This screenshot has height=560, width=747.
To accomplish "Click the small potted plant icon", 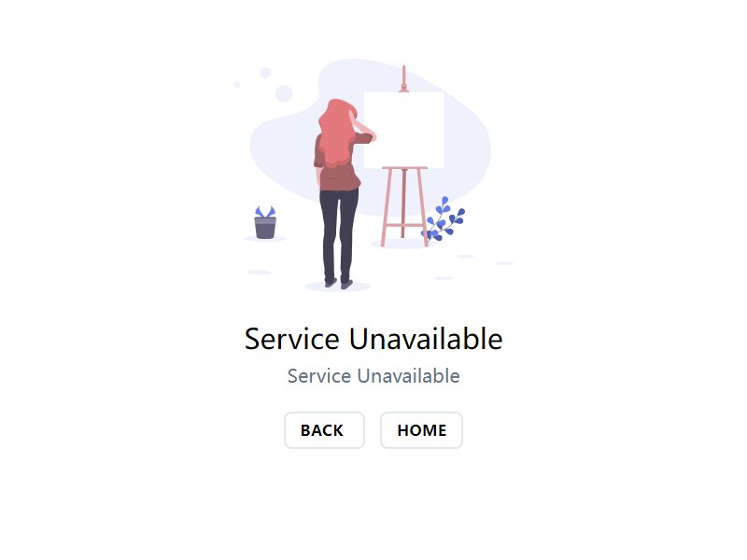I will click(x=265, y=222).
